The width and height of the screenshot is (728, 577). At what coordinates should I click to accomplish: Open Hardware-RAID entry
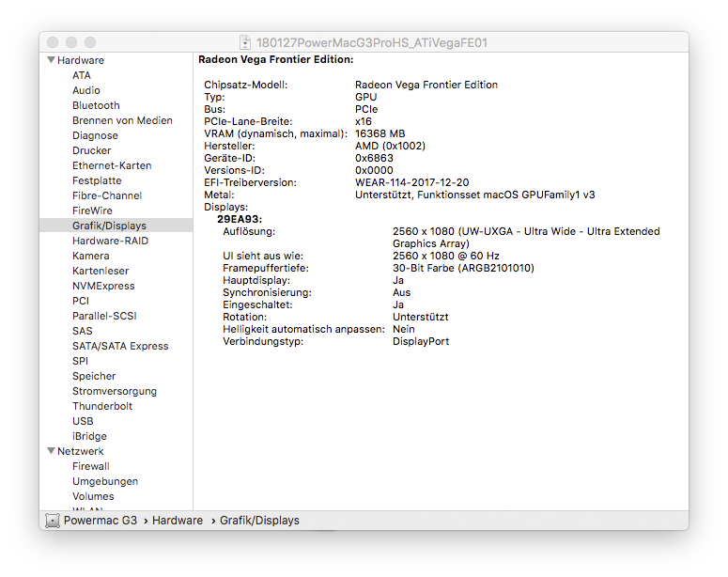tap(111, 241)
